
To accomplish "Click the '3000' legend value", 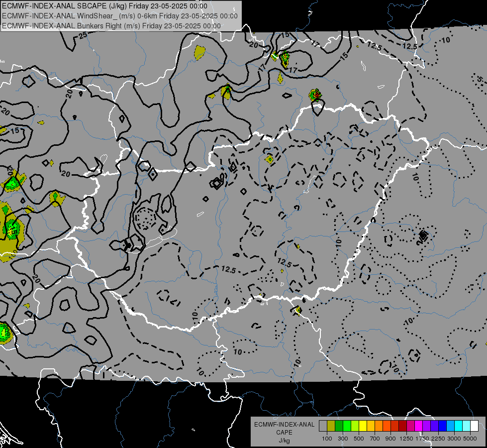I will (x=454, y=439).
